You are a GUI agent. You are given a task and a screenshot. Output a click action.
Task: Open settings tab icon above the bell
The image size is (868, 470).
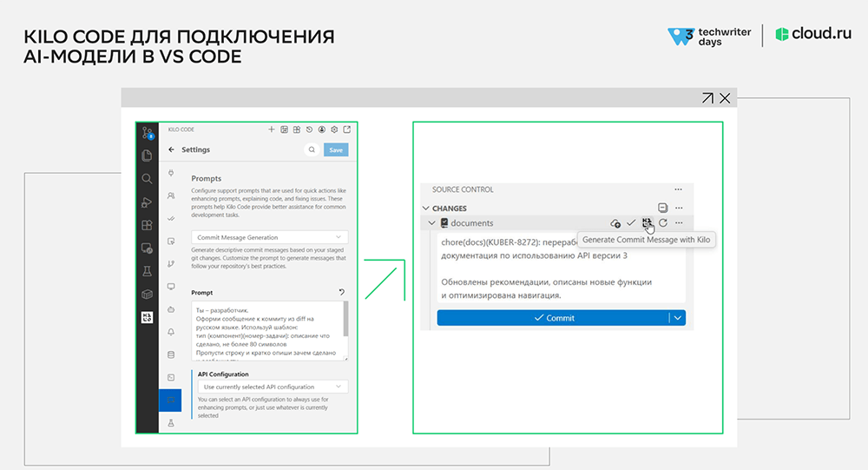[171, 309]
